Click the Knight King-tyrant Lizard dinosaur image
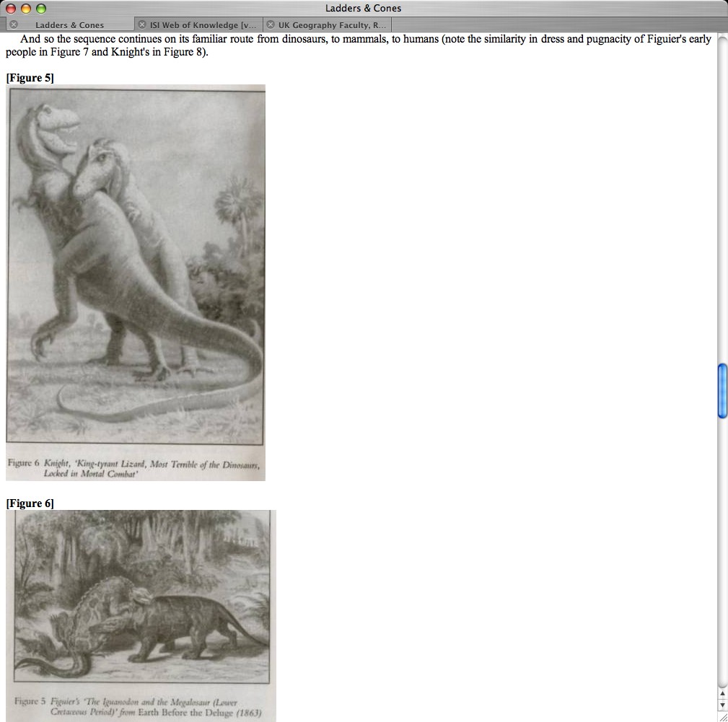 [136, 283]
